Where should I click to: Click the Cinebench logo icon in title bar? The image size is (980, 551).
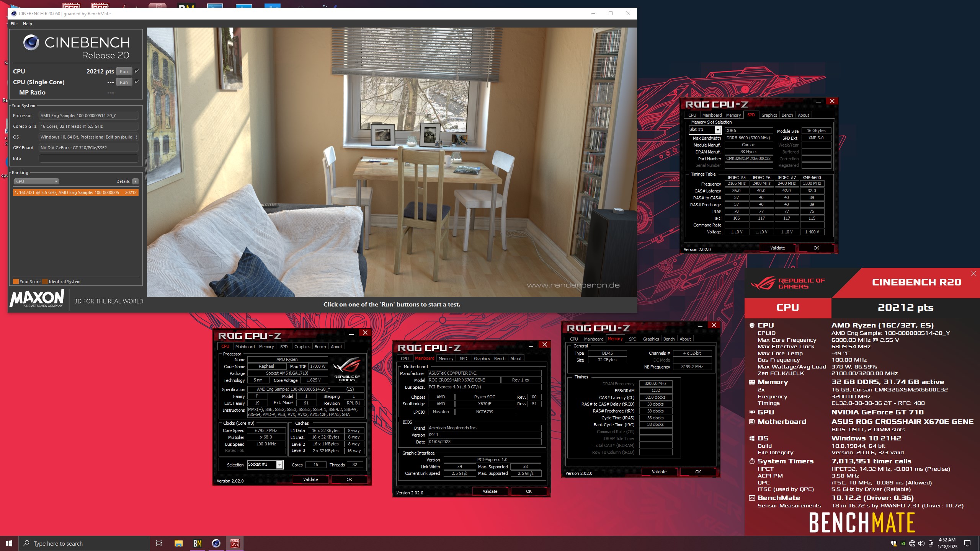pos(14,14)
